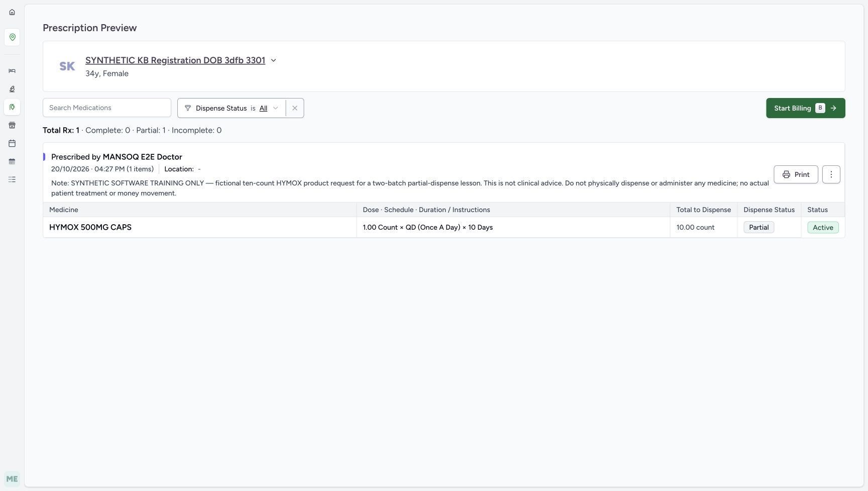This screenshot has width=868, height=491.
Task: Print the prescription
Action: click(x=796, y=174)
